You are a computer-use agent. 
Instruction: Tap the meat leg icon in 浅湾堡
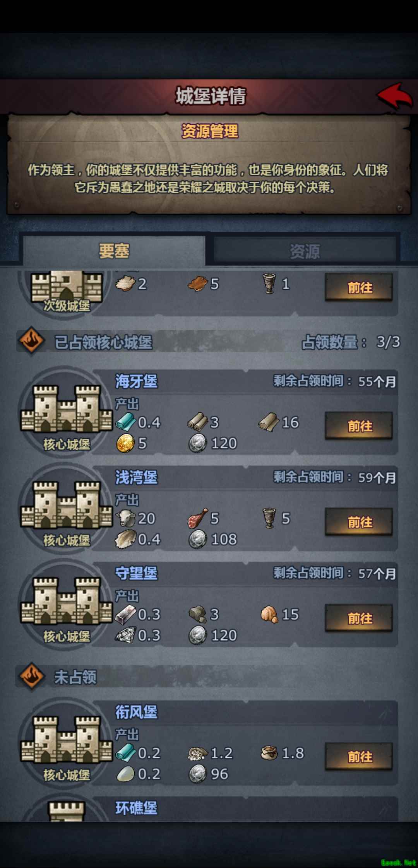[x=198, y=518]
